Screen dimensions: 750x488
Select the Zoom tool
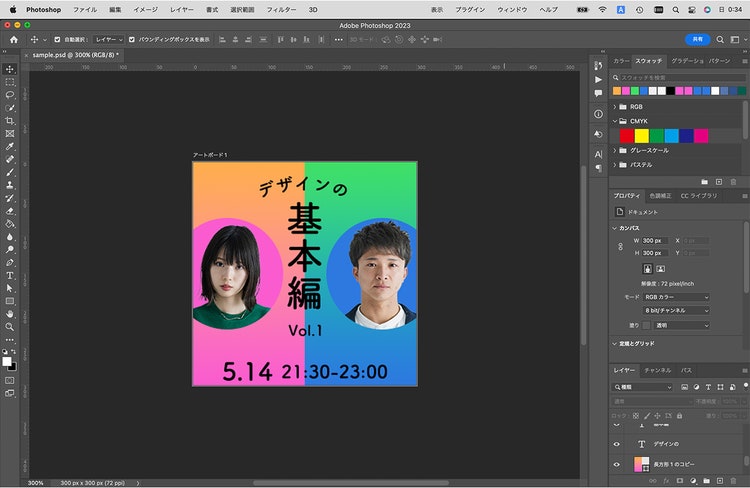10,327
